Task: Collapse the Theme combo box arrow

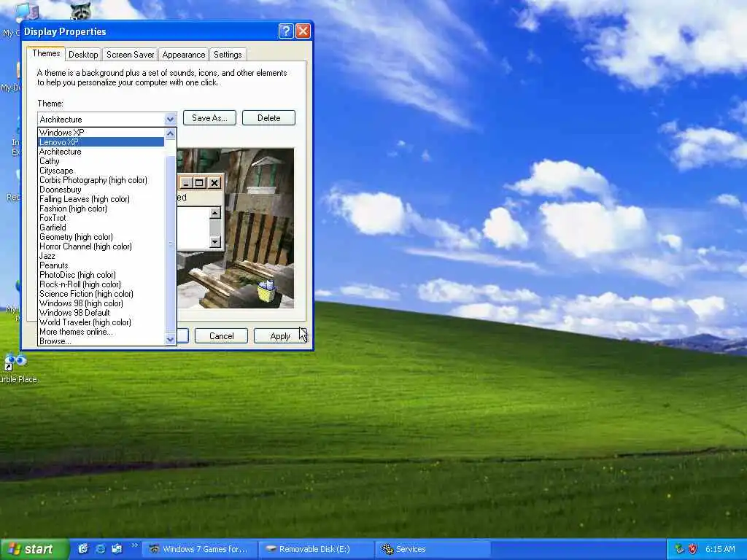Action: (170, 119)
